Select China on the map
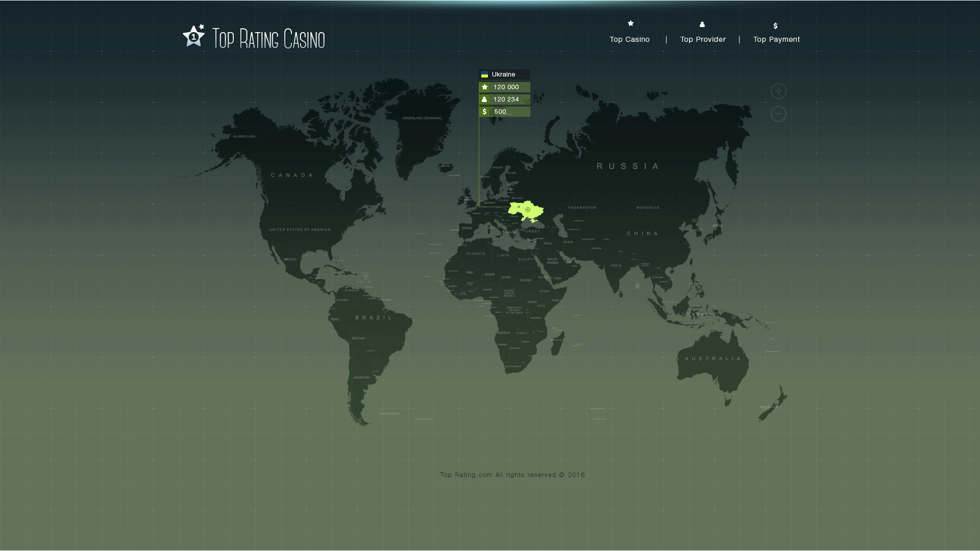 [x=643, y=233]
